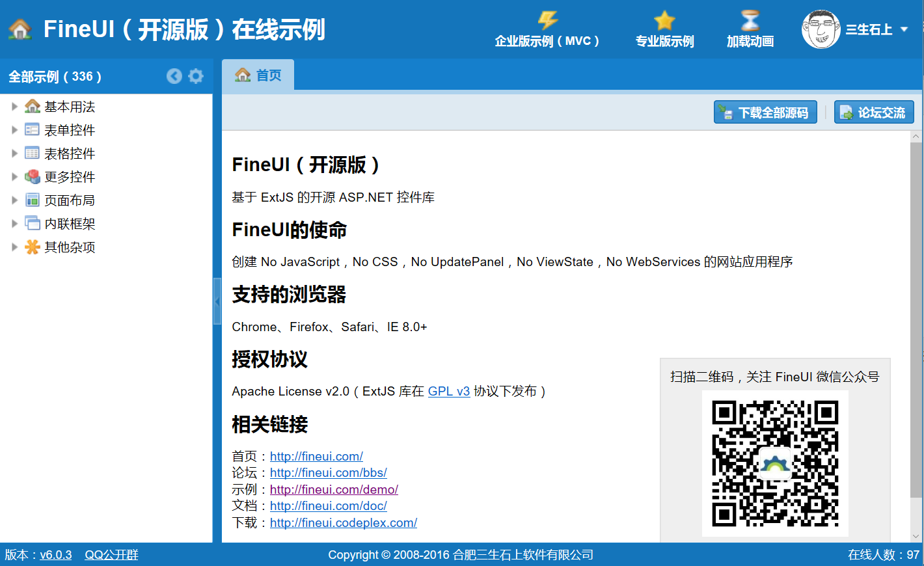Click the layout icon next to 页面布局
Image resolution: width=924 pixels, height=566 pixels.
(33, 200)
